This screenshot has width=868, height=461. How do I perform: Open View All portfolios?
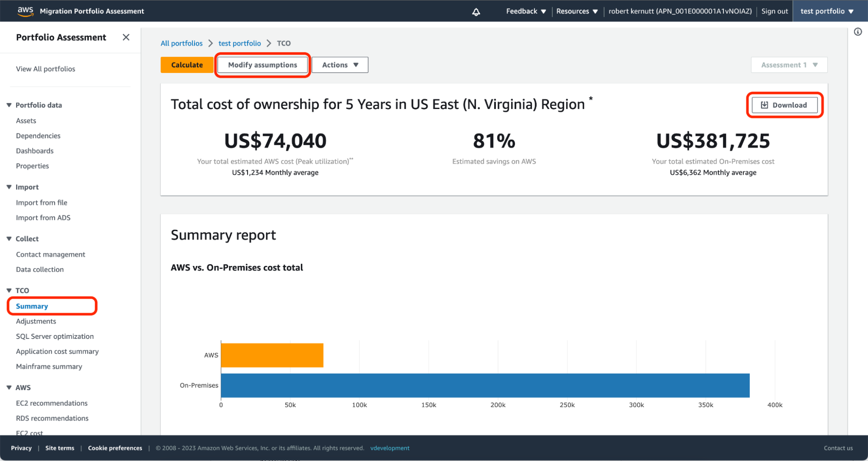point(46,69)
